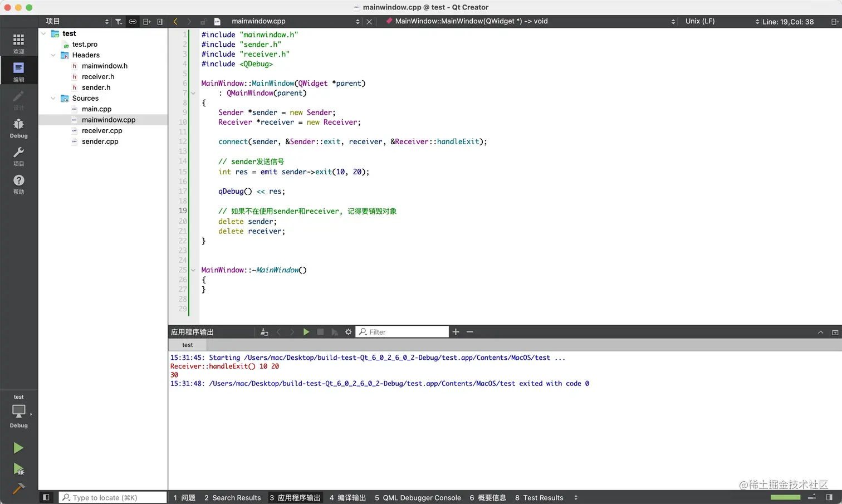This screenshot has width=842, height=504.
Task: Maximize the output pane
Action: point(835,332)
